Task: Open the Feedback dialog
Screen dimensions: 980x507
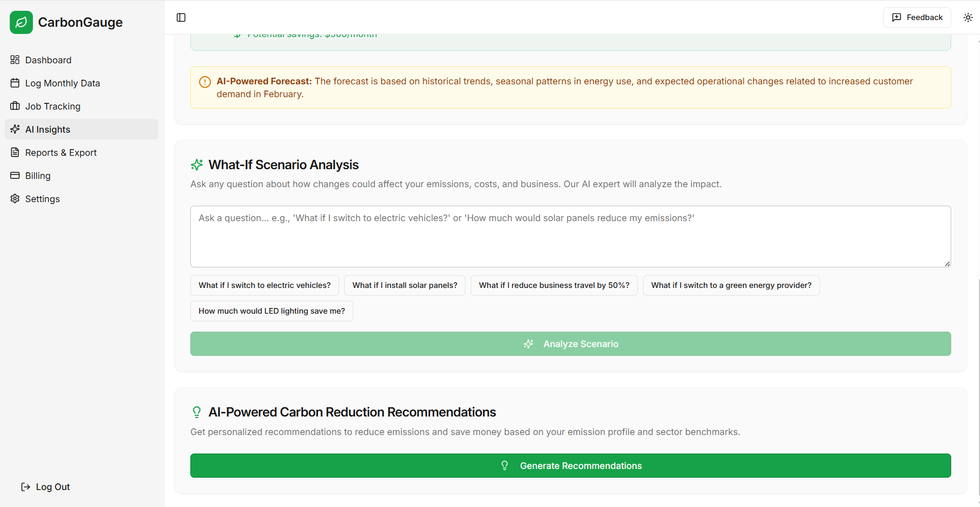Action: 917,17
